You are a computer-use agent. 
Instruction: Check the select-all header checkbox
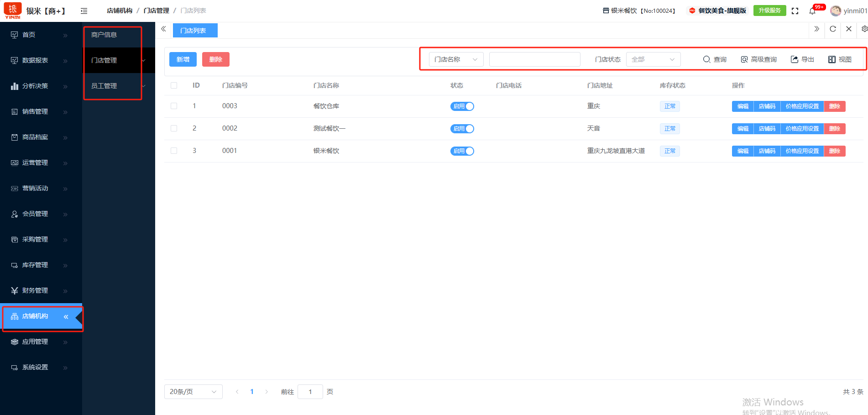(x=174, y=85)
